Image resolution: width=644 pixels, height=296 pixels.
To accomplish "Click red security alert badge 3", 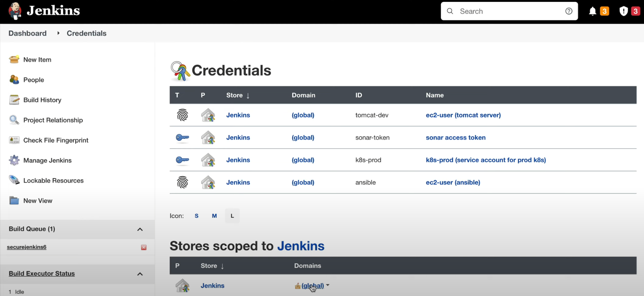I will tap(635, 11).
